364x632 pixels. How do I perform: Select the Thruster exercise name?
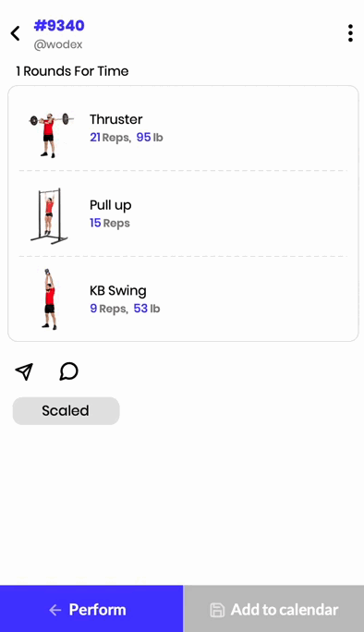click(116, 119)
